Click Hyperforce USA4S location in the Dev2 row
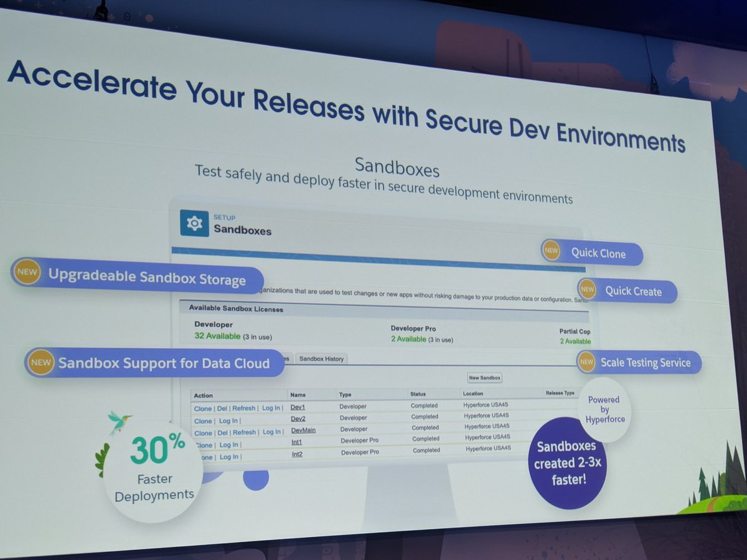 point(487,416)
